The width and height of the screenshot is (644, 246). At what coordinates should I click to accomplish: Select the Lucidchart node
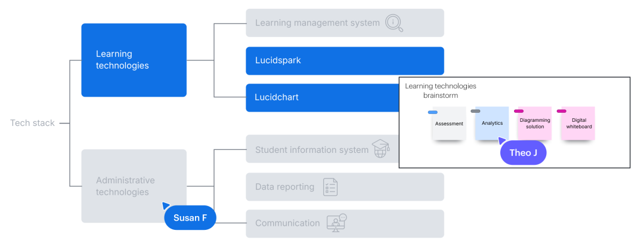pos(323,98)
